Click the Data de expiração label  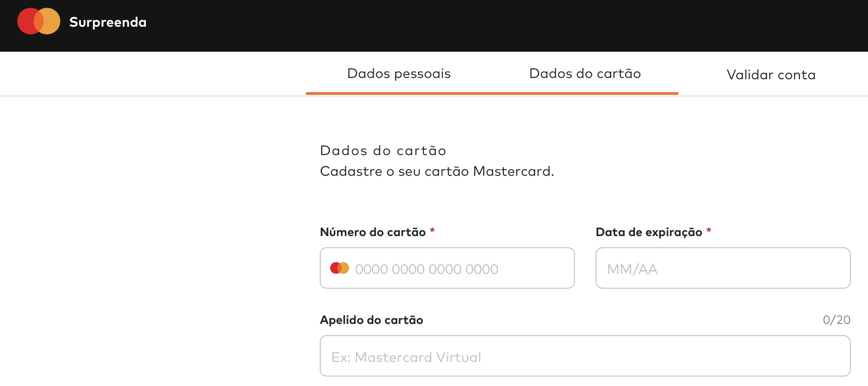click(x=649, y=232)
